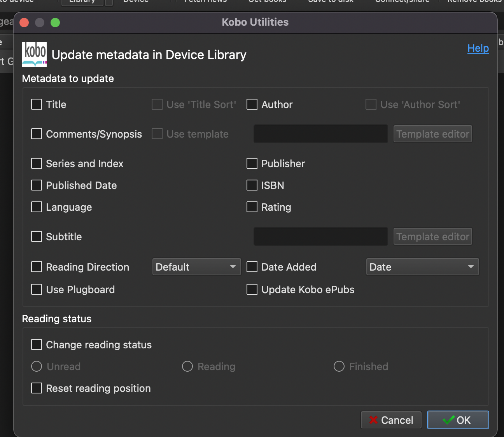This screenshot has height=437, width=504.
Task: Open the Help link
Action: [x=478, y=48]
